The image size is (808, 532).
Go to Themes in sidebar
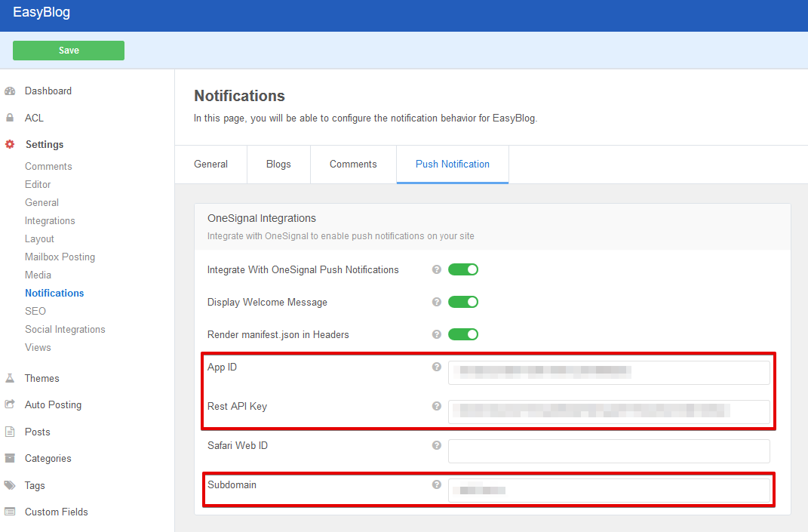pyautogui.click(x=41, y=378)
